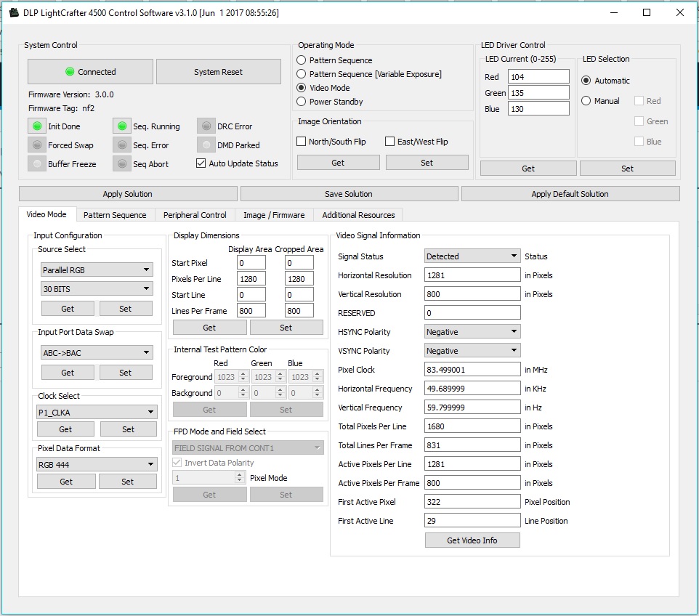Viewport: 699px width, 616px height.
Task: Enable East/West Flip checkbox
Action: [389, 142]
